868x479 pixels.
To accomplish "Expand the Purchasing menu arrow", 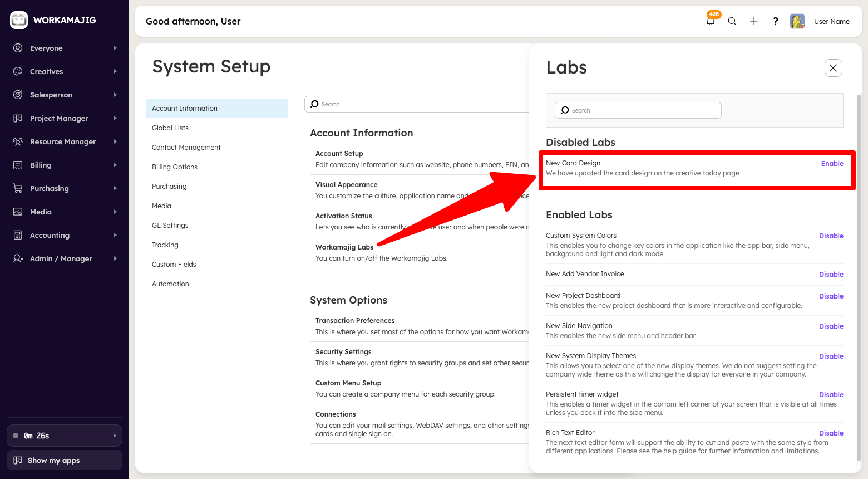I will coord(115,188).
